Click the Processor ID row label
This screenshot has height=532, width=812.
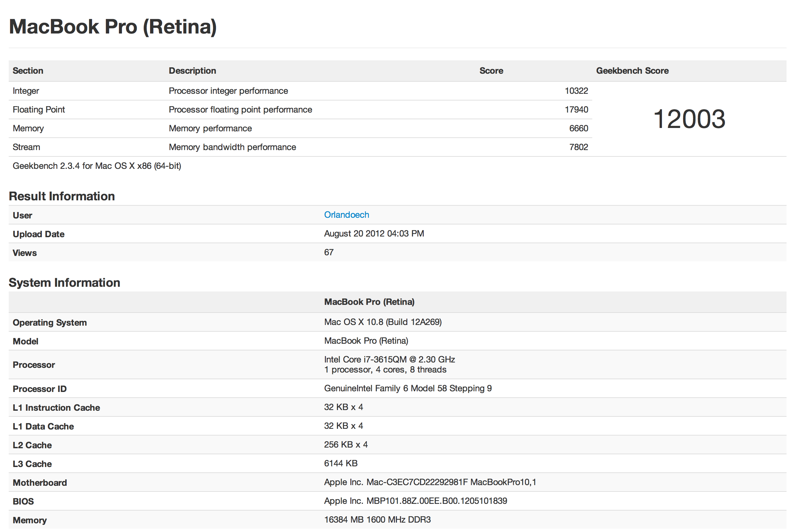point(40,389)
